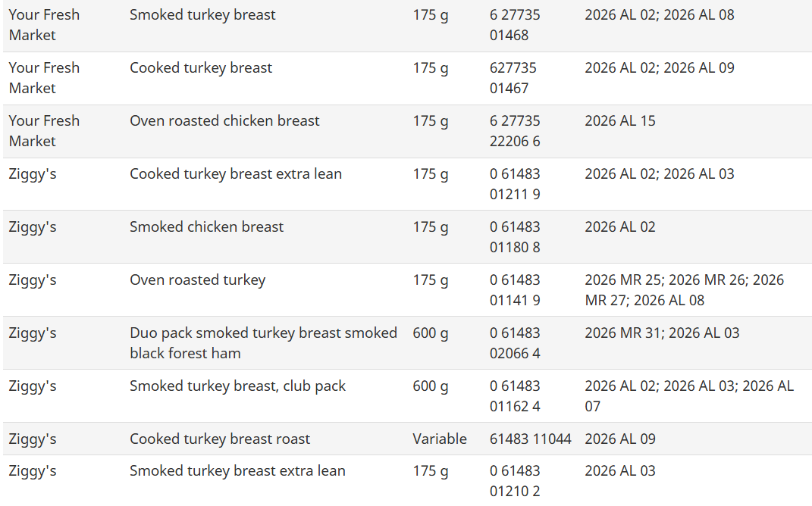Click the 600 g size for Duo pack
Viewport: 812px width, 506px height.
tap(431, 333)
